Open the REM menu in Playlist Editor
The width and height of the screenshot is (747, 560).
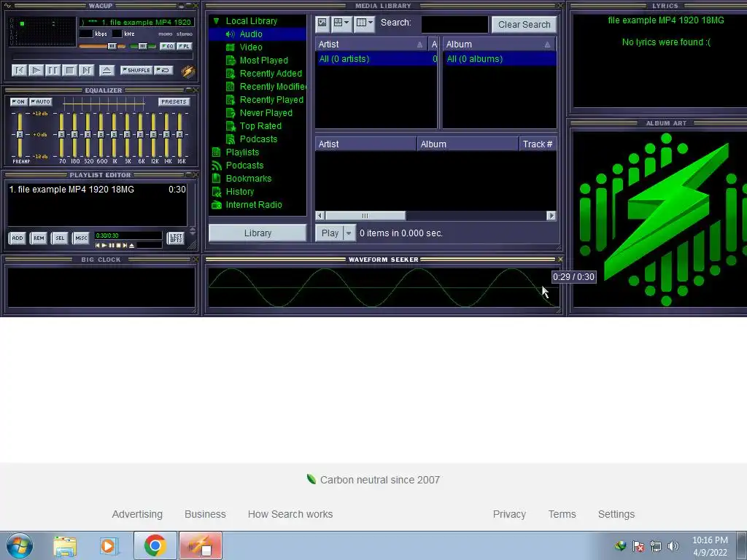(39, 238)
